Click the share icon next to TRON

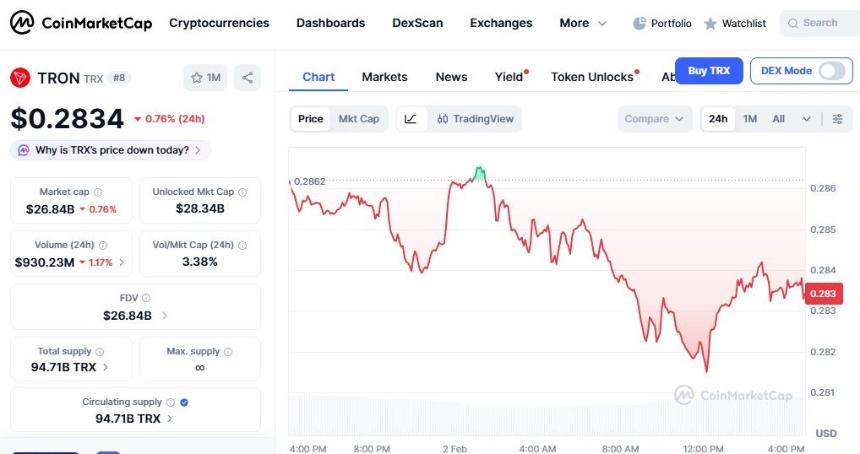coord(248,77)
